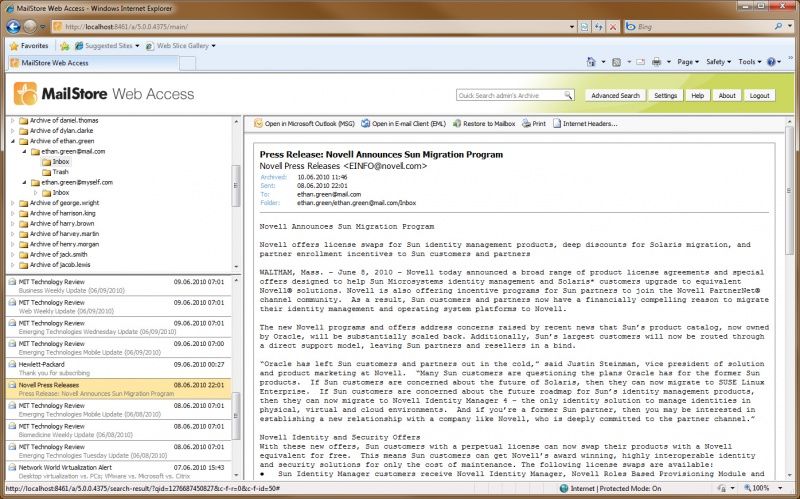Select the Novell Press Releases message
The width and height of the screenshot is (800, 499).
(x=118, y=389)
